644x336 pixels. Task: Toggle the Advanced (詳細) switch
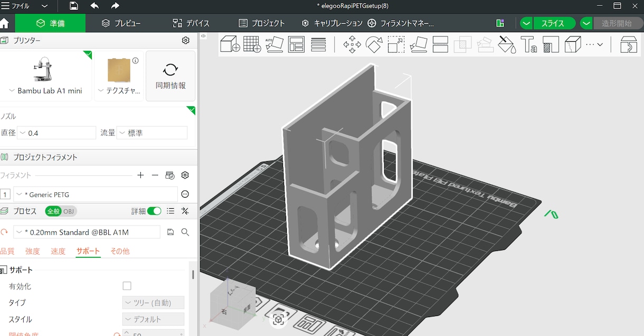pyautogui.click(x=154, y=211)
